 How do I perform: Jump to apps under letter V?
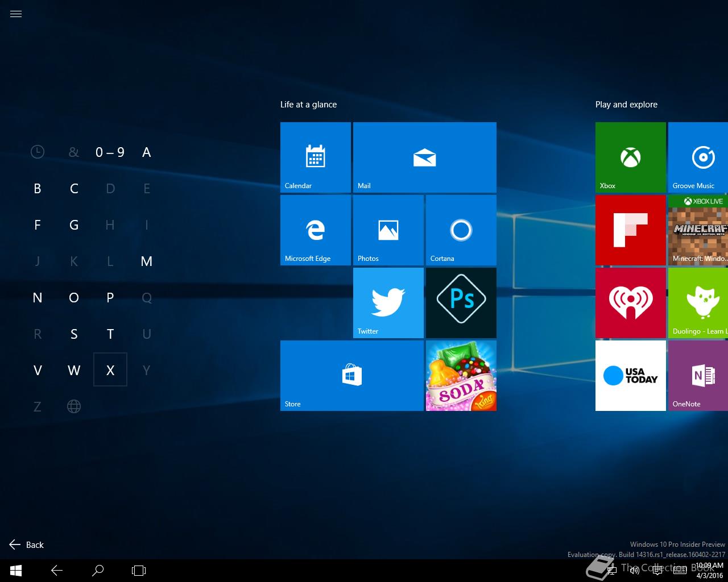pos(38,370)
